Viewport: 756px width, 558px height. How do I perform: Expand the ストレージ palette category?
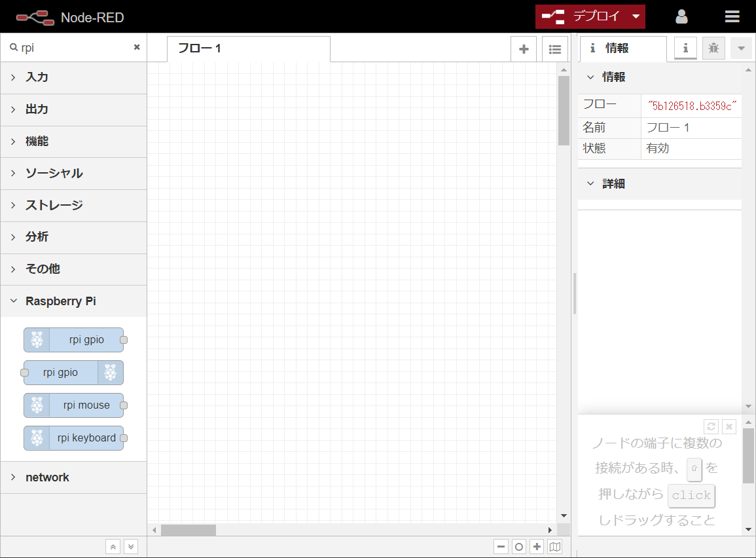pyautogui.click(x=74, y=206)
